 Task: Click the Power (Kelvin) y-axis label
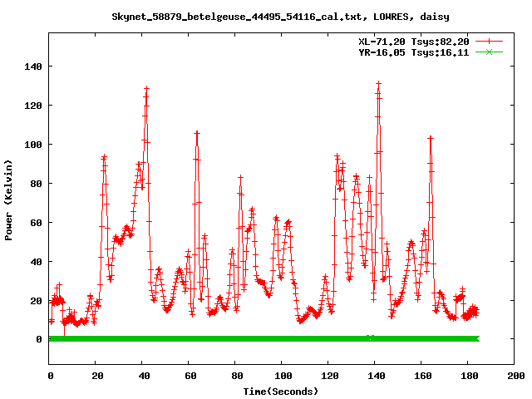[x=8, y=200]
